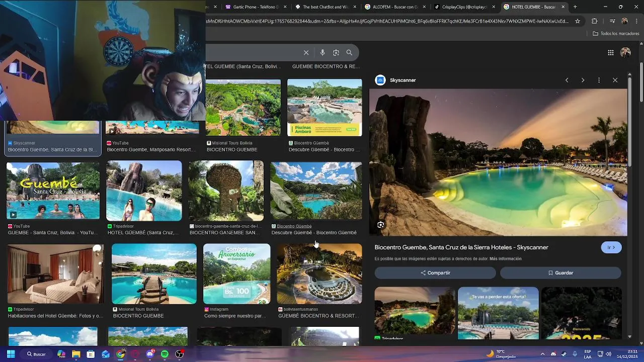Screen dimensions: 644x362
Task: Open File Explorer from the taskbar
Action: click(x=76, y=354)
